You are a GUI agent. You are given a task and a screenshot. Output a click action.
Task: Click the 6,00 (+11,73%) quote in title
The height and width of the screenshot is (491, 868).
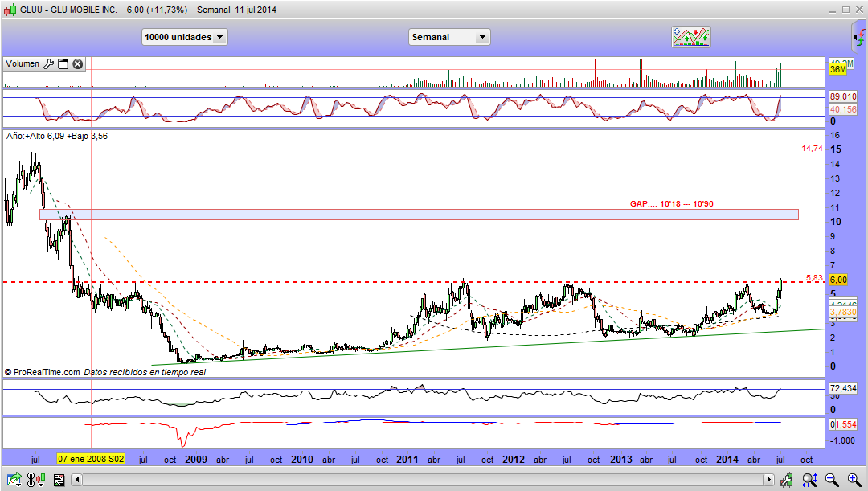pyautogui.click(x=157, y=10)
